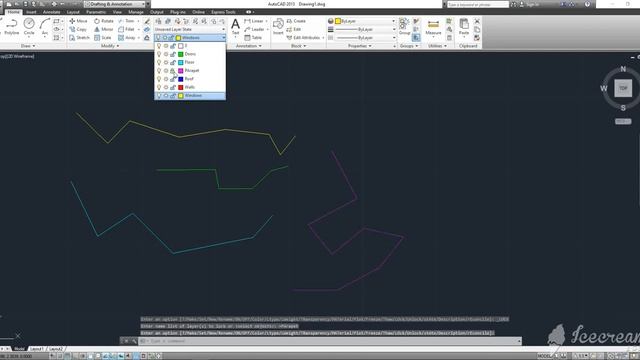640x360 pixels.
Task: Click the magenta Parapet layer color swatch
Action: (x=180, y=71)
